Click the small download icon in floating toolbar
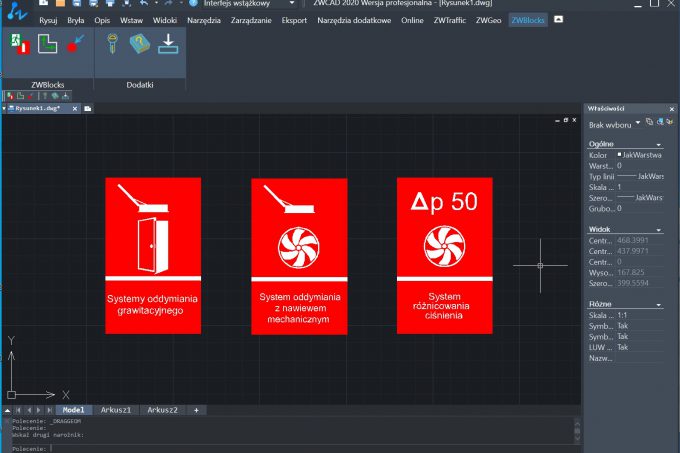The image size is (680, 453). (x=65, y=96)
